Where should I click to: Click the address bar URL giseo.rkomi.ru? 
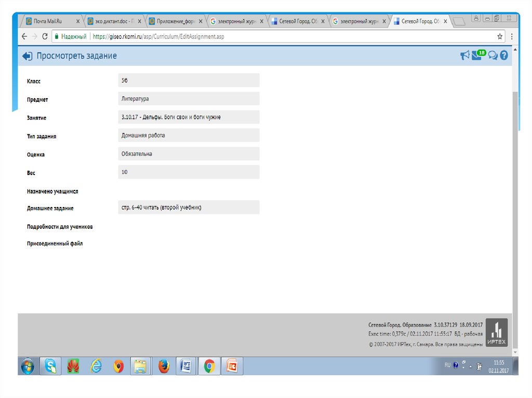tap(158, 36)
